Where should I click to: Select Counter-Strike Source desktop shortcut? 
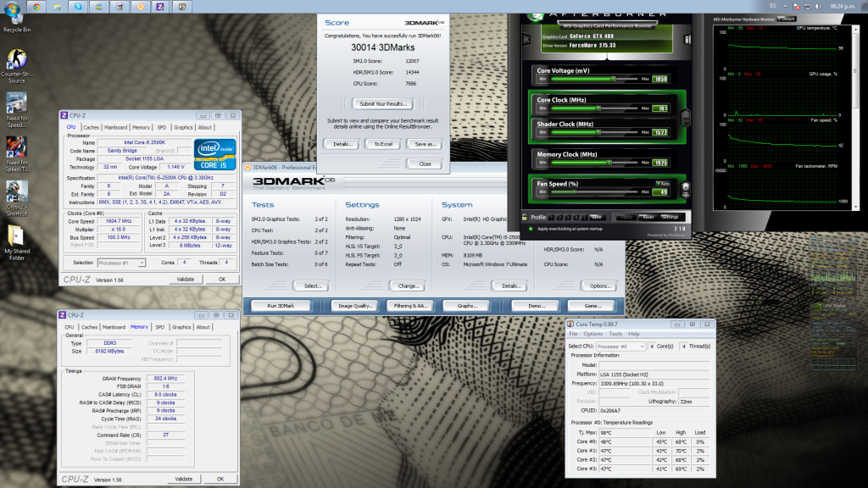[17, 66]
